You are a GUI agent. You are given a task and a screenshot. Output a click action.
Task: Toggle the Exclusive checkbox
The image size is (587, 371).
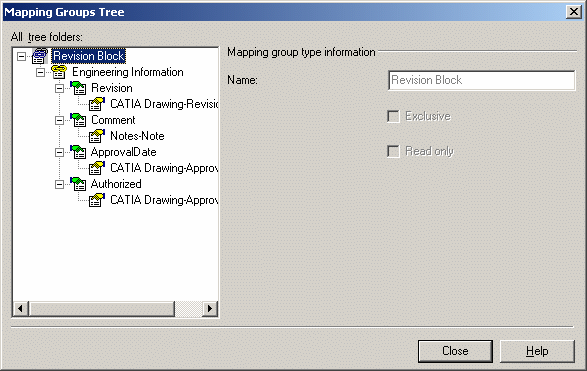point(393,116)
